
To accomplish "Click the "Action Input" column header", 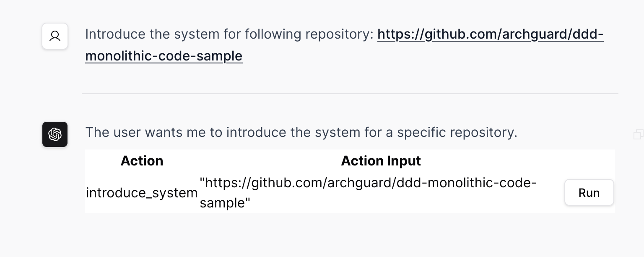I will pos(381,161).
